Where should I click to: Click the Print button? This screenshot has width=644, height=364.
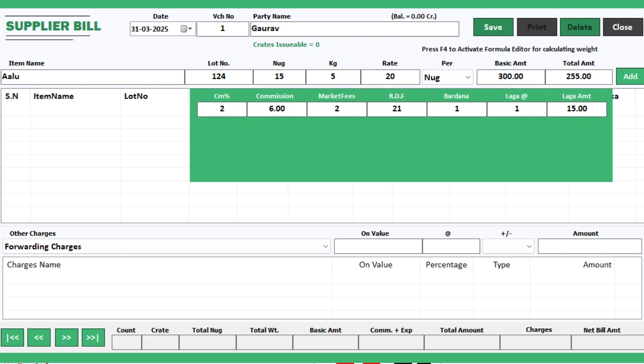(537, 27)
